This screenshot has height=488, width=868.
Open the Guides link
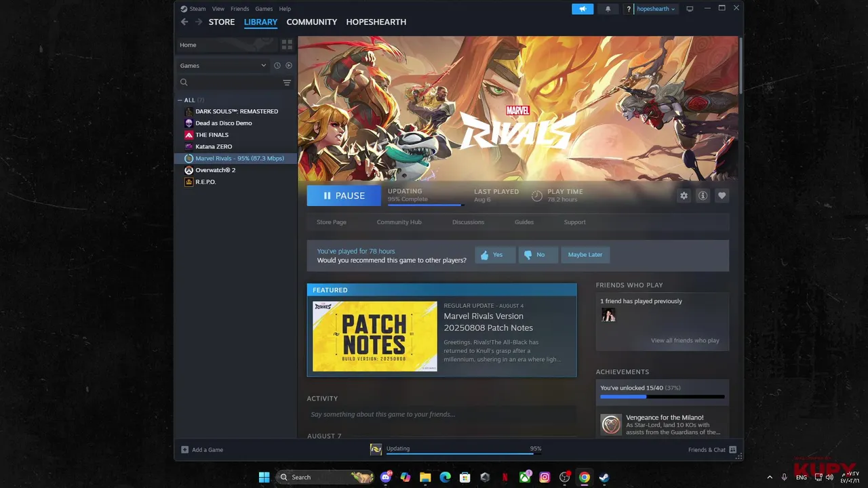tap(524, 222)
